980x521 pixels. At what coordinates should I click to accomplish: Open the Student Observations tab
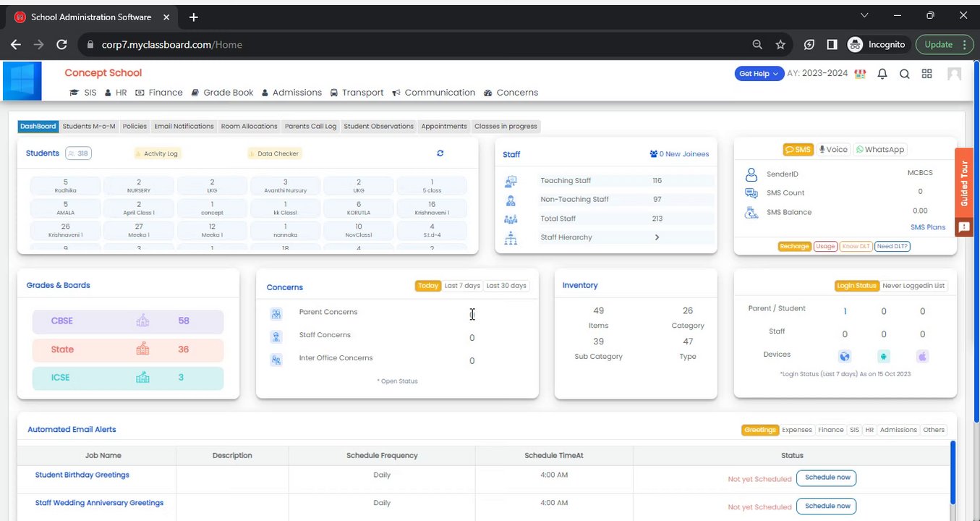point(378,126)
